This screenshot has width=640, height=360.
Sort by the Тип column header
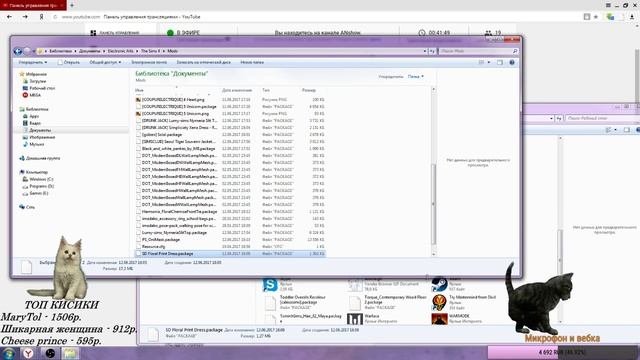[266, 90]
